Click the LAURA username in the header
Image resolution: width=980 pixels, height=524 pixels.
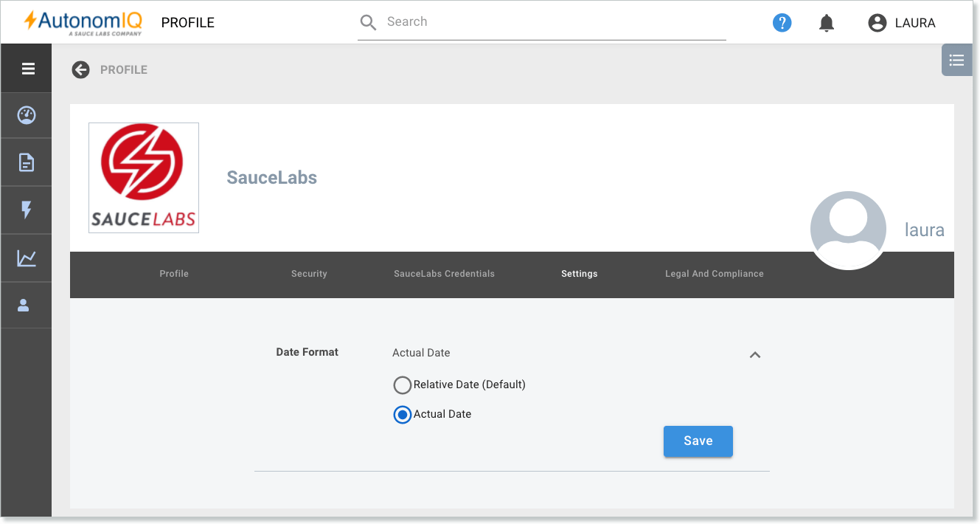click(915, 23)
